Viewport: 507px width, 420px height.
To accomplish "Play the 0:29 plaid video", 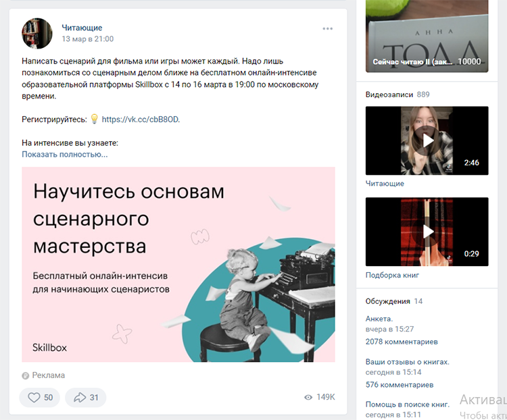I will (427, 232).
